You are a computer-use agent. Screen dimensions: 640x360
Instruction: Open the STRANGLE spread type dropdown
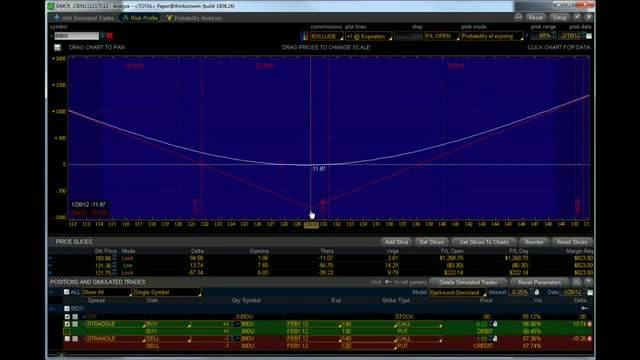tap(116, 339)
